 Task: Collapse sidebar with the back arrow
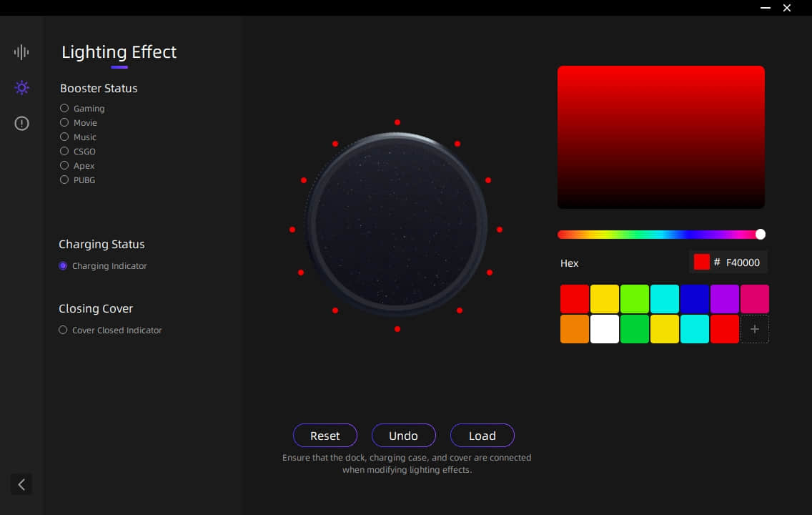[x=21, y=484]
